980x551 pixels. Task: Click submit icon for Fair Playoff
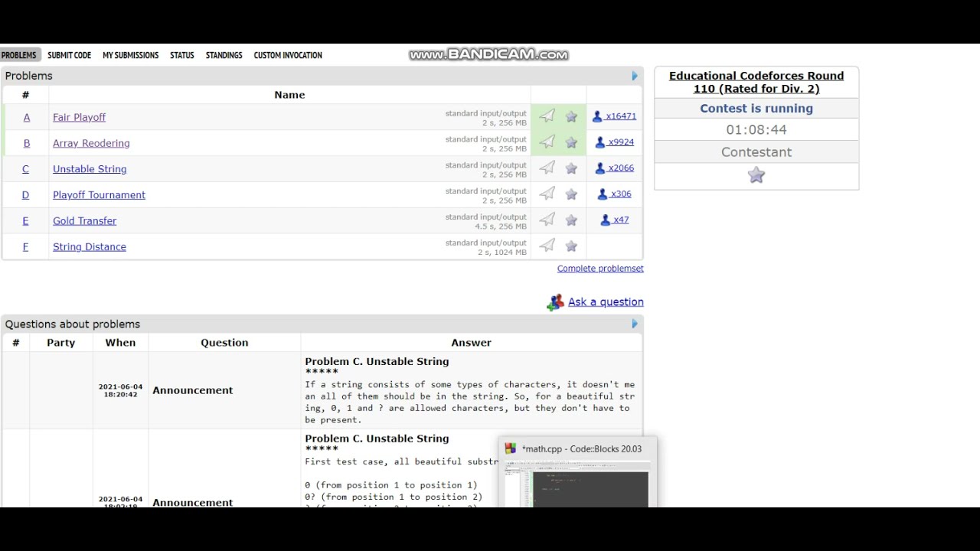tap(547, 116)
